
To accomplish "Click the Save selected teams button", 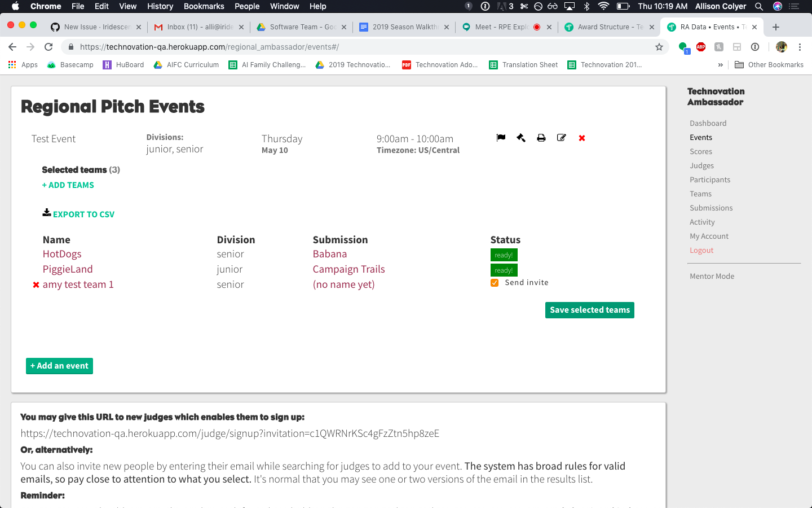I will (x=589, y=310).
